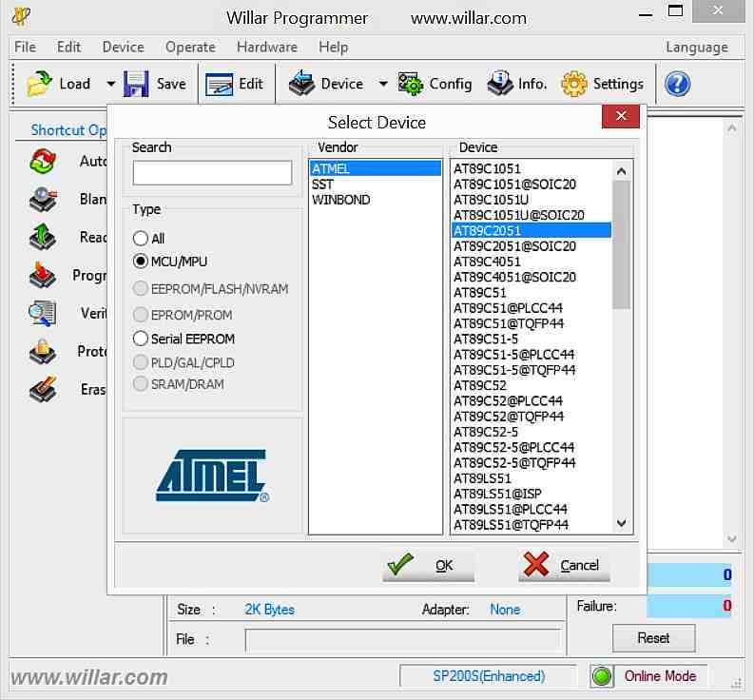Select AT89C52-5@TQFP44 device

coord(532,463)
